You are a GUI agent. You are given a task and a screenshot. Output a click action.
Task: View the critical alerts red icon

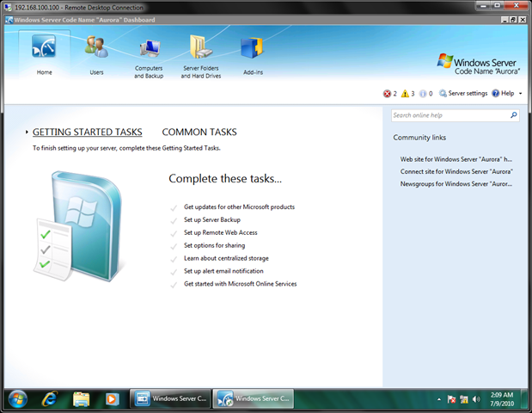pos(387,94)
